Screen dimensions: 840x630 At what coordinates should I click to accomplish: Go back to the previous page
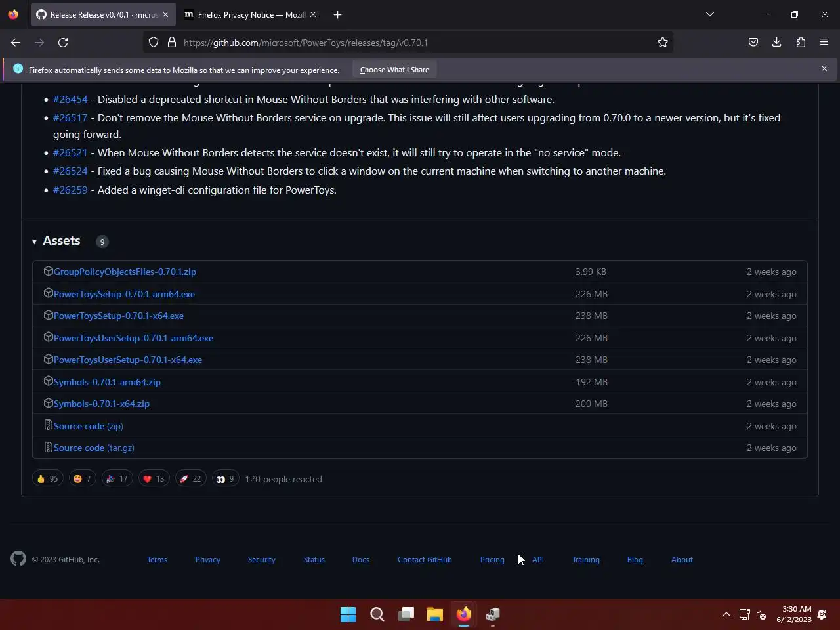[16, 43]
